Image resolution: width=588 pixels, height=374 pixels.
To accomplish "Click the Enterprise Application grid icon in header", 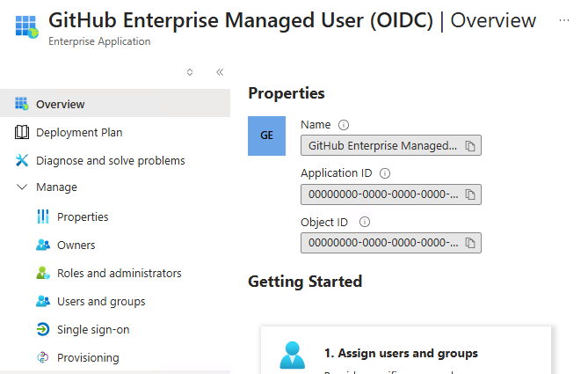I will pyautogui.click(x=26, y=26).
